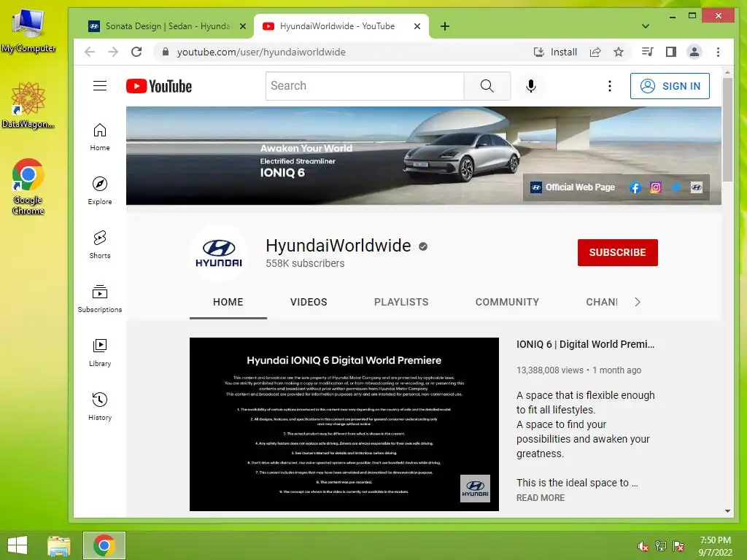The width and height of the screenshot is (747, 560).
Task: Click into the YouTube Search field
Action: [365, 86]
